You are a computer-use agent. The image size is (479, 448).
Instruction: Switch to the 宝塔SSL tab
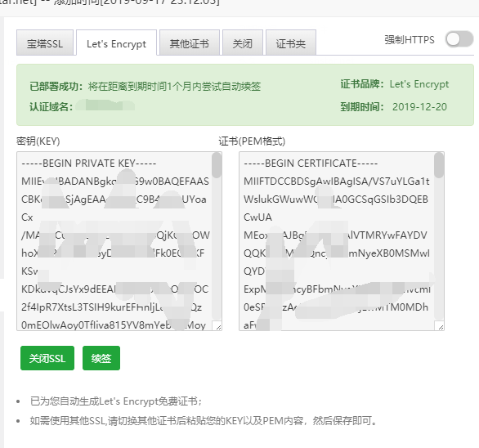45,43
